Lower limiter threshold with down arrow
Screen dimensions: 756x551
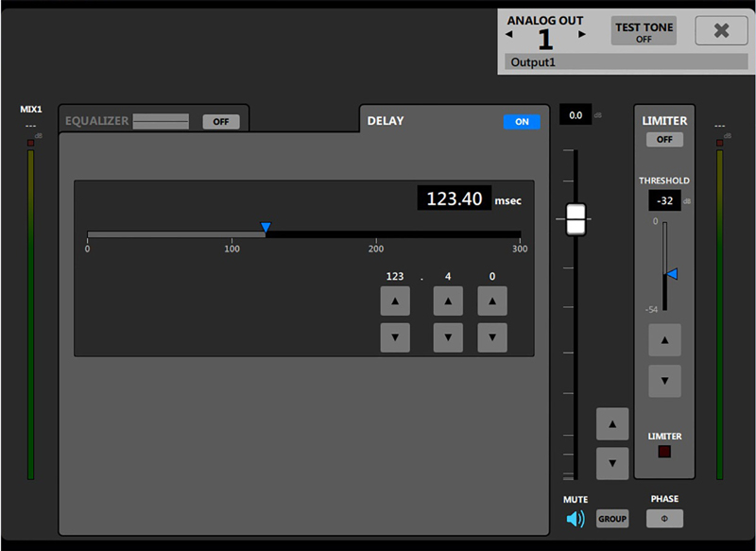pyautogui.click(x=664, y=381)
